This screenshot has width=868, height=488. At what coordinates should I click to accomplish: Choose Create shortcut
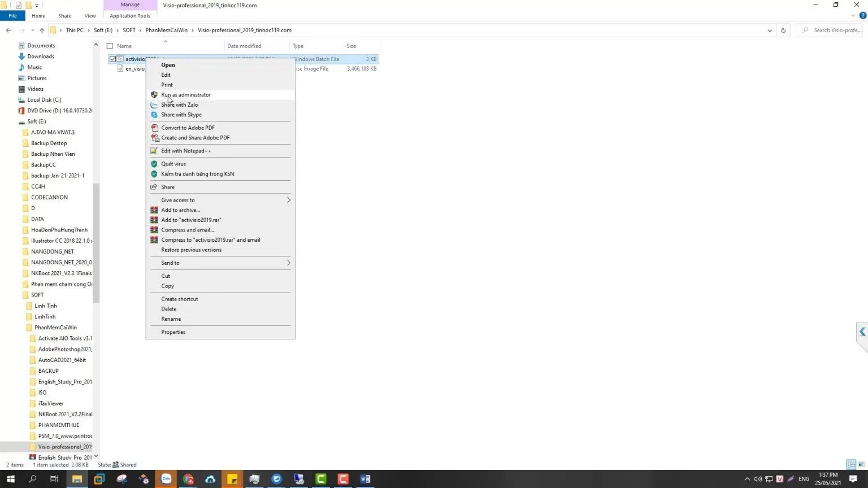coord(179,299)
